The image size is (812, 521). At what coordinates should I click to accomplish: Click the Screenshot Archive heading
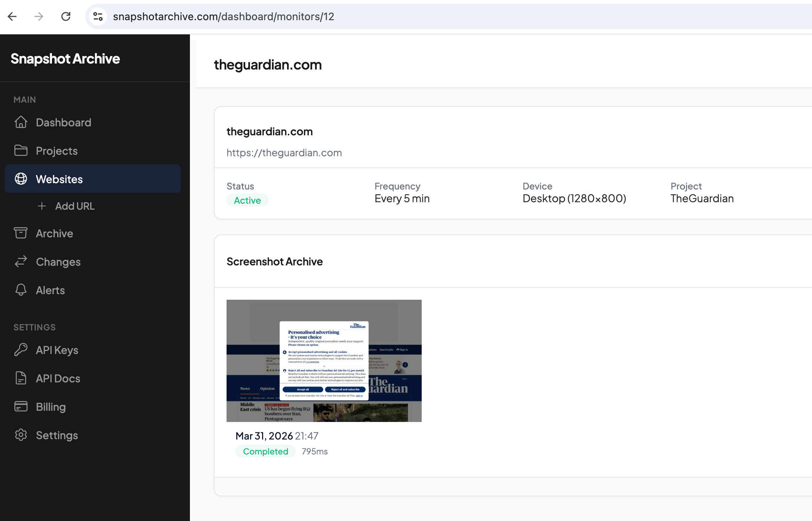275,262
